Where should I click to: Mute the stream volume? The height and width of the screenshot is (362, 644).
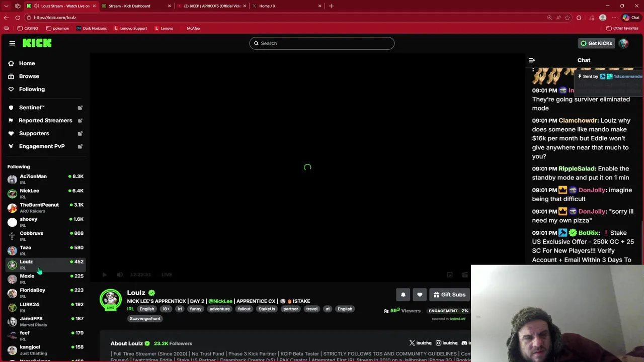coord(120,275)
